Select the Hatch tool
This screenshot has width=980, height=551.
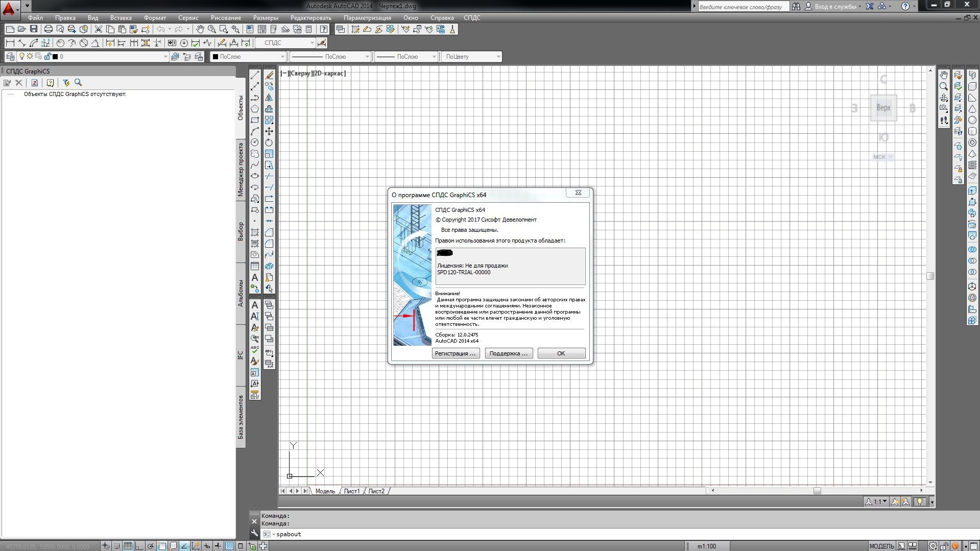255,232
